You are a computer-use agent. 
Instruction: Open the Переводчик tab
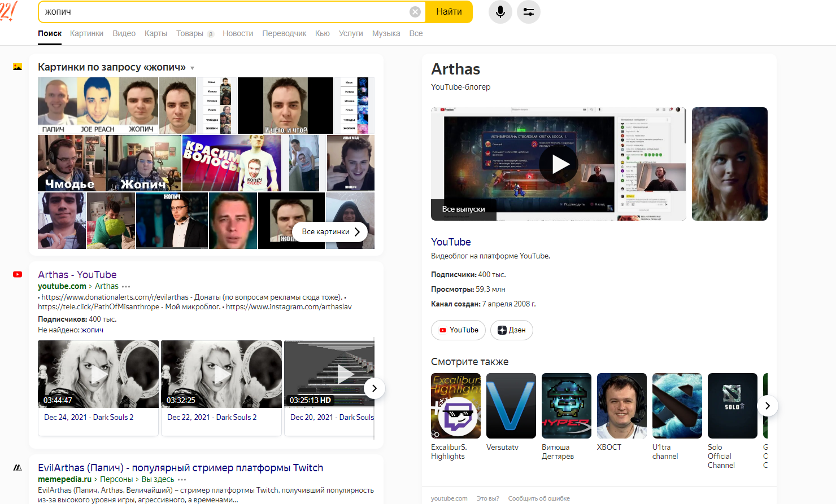tap(284, 33)
